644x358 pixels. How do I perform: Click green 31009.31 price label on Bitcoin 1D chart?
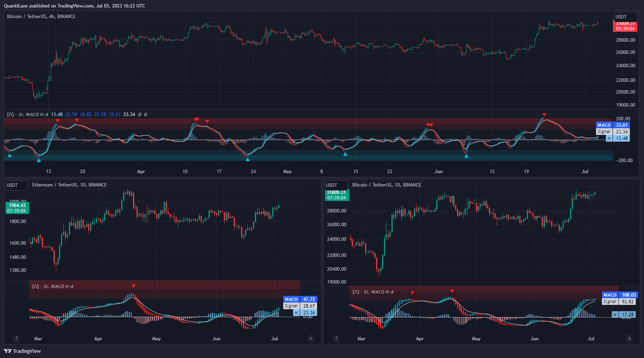coord(337,195)
